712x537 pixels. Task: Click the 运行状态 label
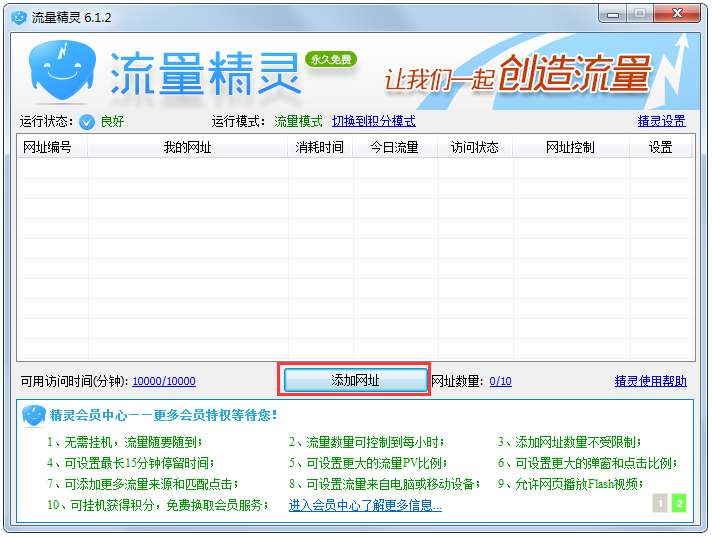point(46,121)
